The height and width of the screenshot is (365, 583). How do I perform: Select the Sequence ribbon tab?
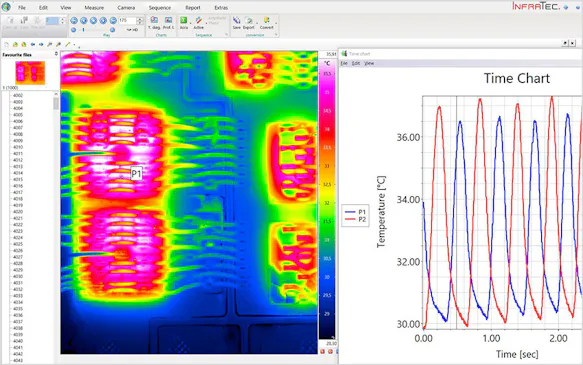point(160,7)
